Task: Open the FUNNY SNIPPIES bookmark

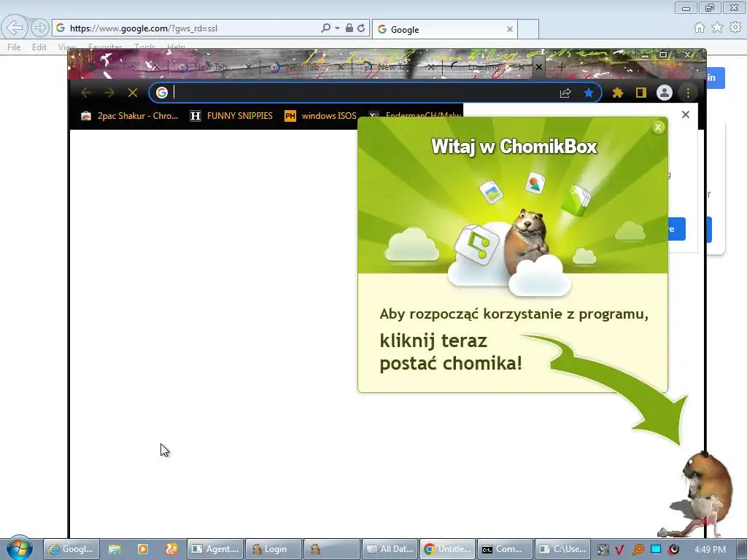Action: point(231,116)
